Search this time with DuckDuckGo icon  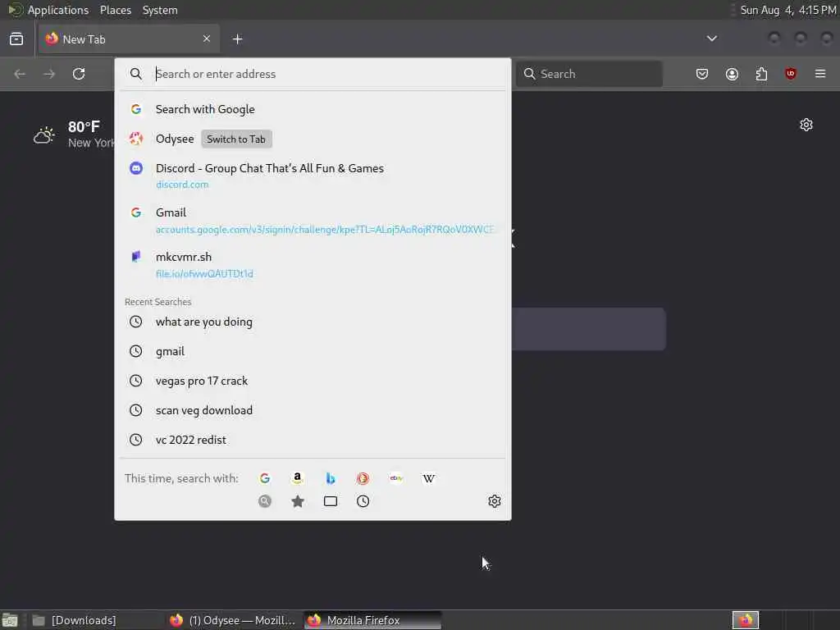pyautogui.click(x=363, y=478)
